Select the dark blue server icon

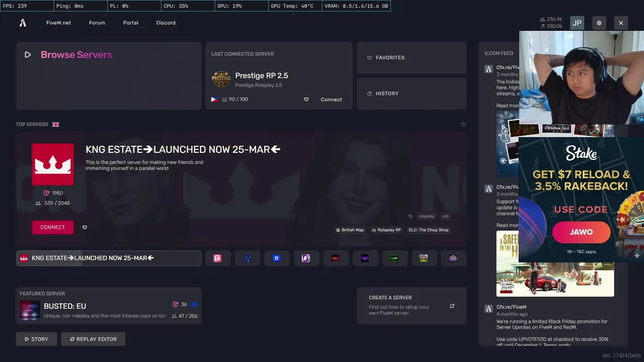tap(247, 258)
